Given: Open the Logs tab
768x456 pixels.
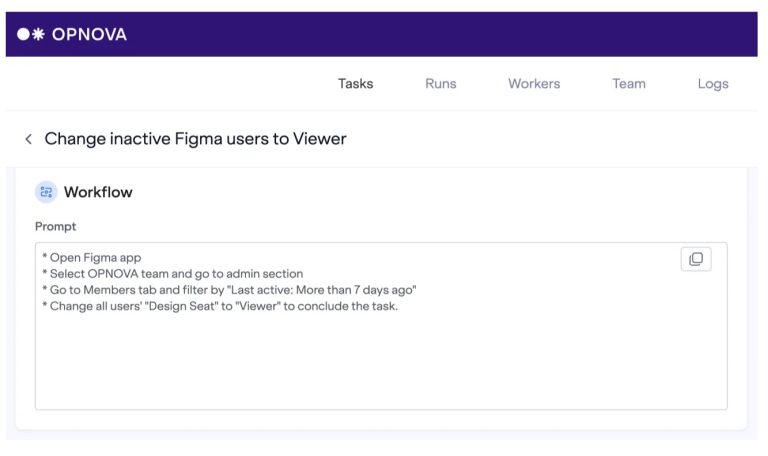Looking at the screenshot, I should (712, 84).
